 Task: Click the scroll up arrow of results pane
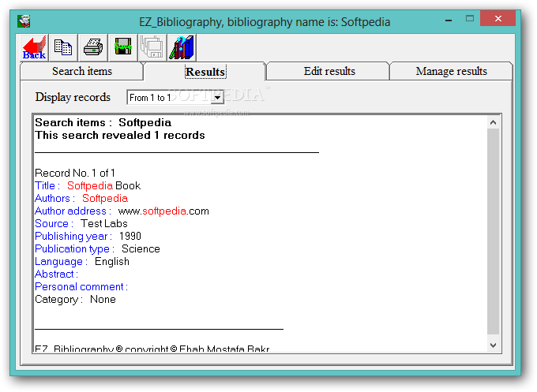(493, 122)
